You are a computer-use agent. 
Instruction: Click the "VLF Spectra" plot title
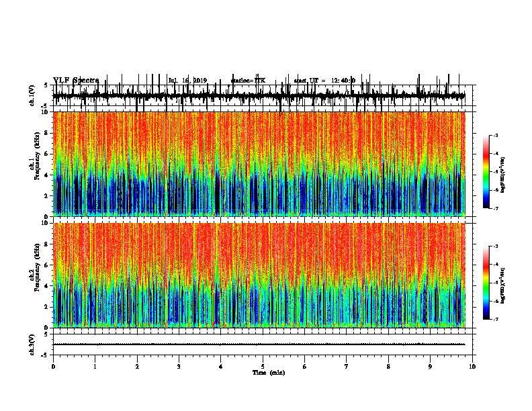coord(76,81)
